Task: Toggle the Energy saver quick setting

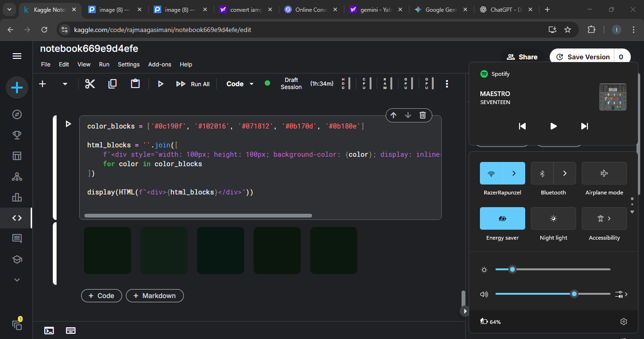Action: 502,218
